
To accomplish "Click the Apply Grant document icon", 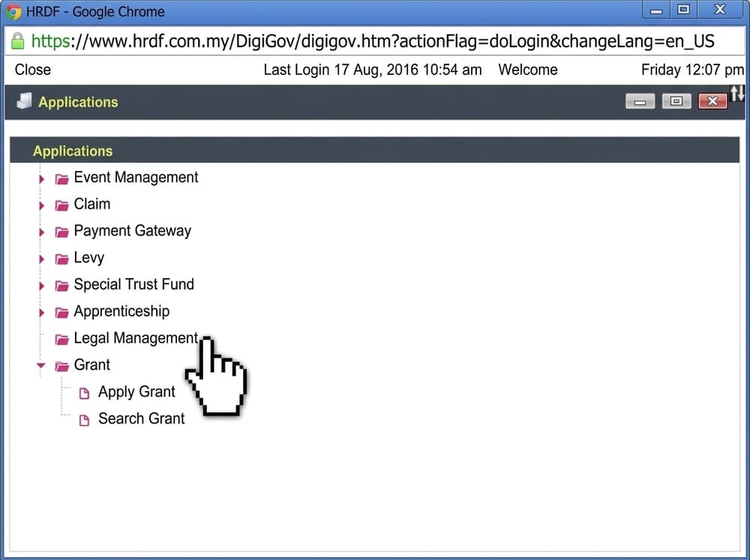I will click(x=84, y=393).
